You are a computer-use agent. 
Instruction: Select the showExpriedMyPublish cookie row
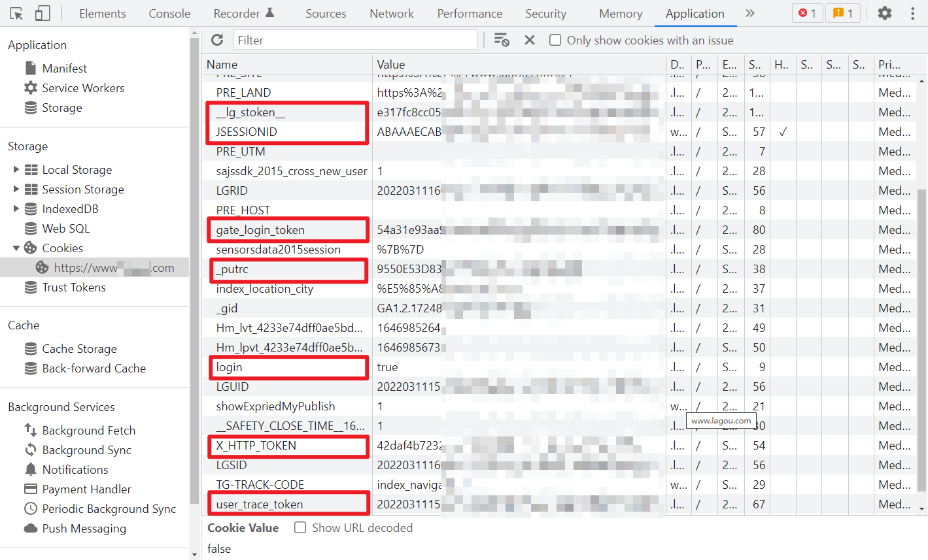tap(559, 406)
